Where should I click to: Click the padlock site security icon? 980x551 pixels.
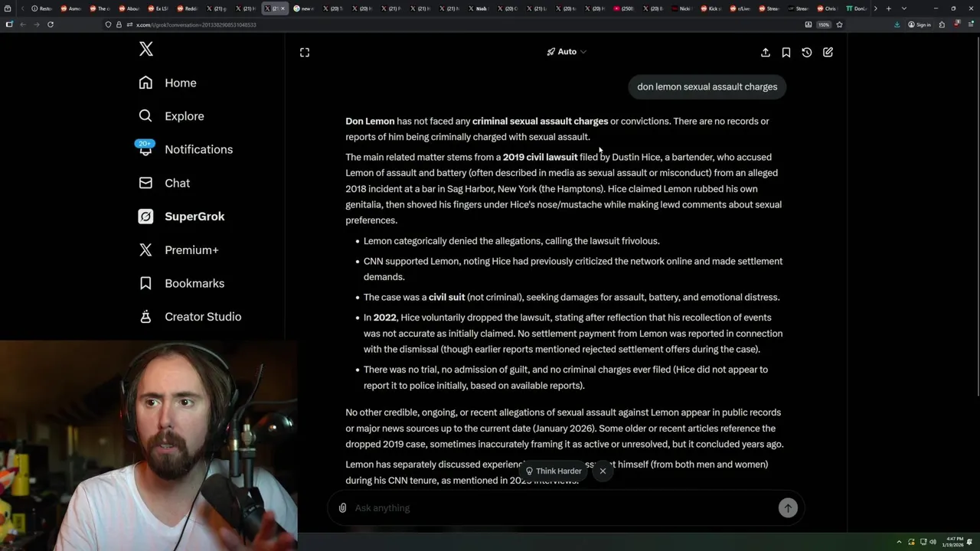coord(119,24)
